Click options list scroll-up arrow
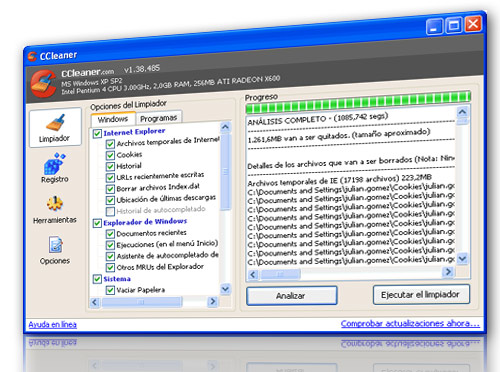This screenshot has width=500, height=372. (x=226, y=127)
